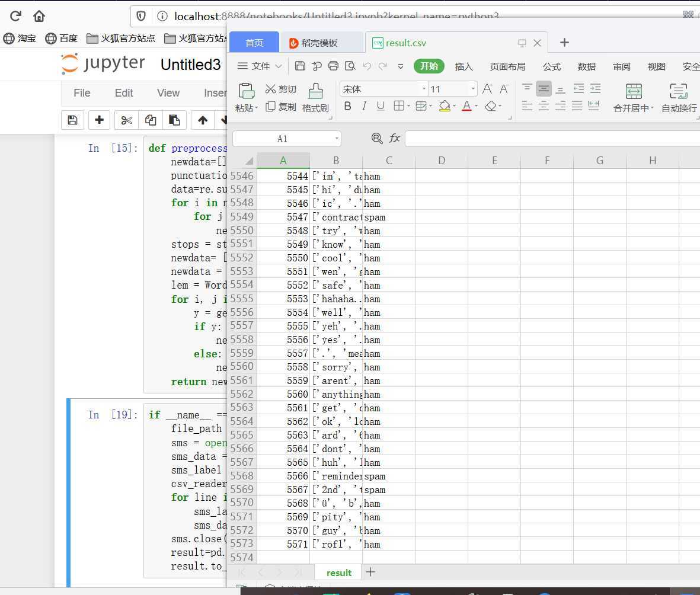The image size is (700, 595).
Task: Toggle middle vertical alignment
Action: [544, 88]
